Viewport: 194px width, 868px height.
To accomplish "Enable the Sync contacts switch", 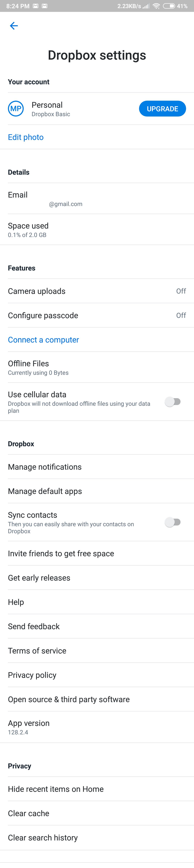I will pyautogui.click(x=173, y=522).
